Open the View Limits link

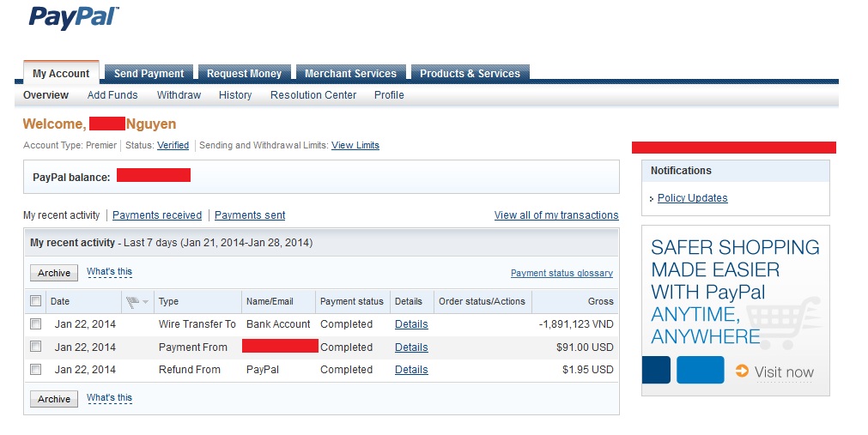[355, 145]
